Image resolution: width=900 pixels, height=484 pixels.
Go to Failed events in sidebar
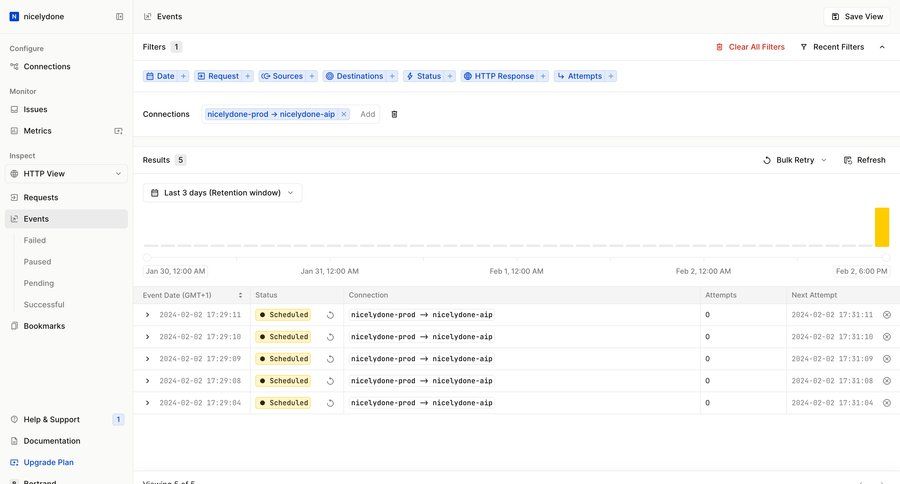tap(35, 240)
